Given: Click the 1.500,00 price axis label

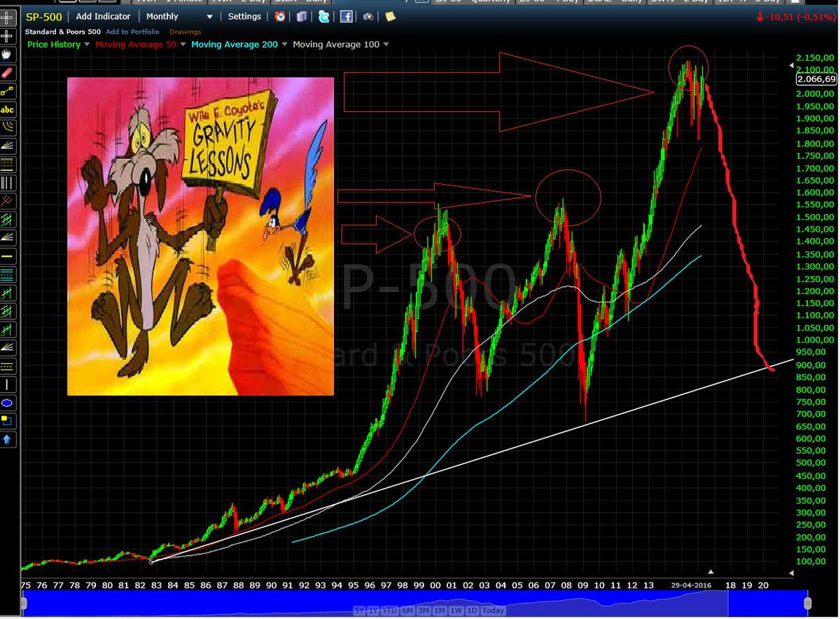Looking at the screenshot, I should 815,217.
